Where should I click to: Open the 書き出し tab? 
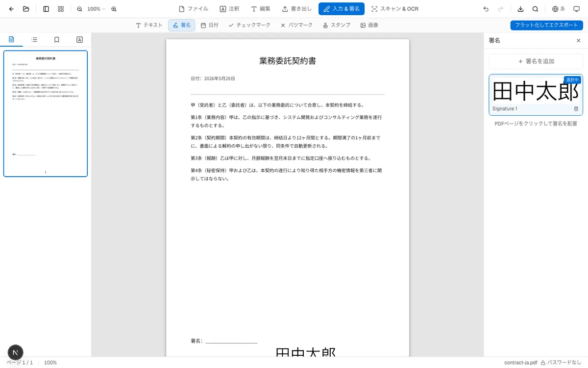click(x=297, y=9)
